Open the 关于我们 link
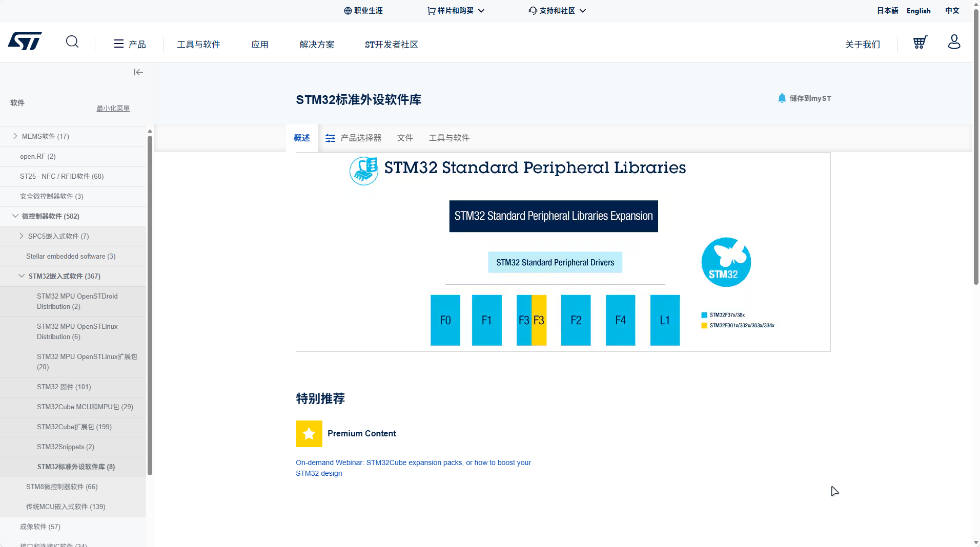Screen dimensions: 980x547 (x=863, y=45)
